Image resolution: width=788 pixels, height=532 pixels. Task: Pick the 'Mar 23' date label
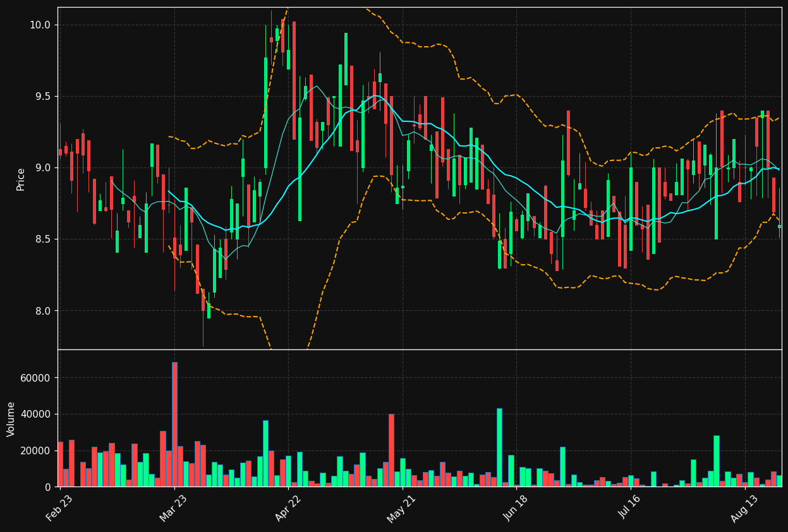[173, 508]
